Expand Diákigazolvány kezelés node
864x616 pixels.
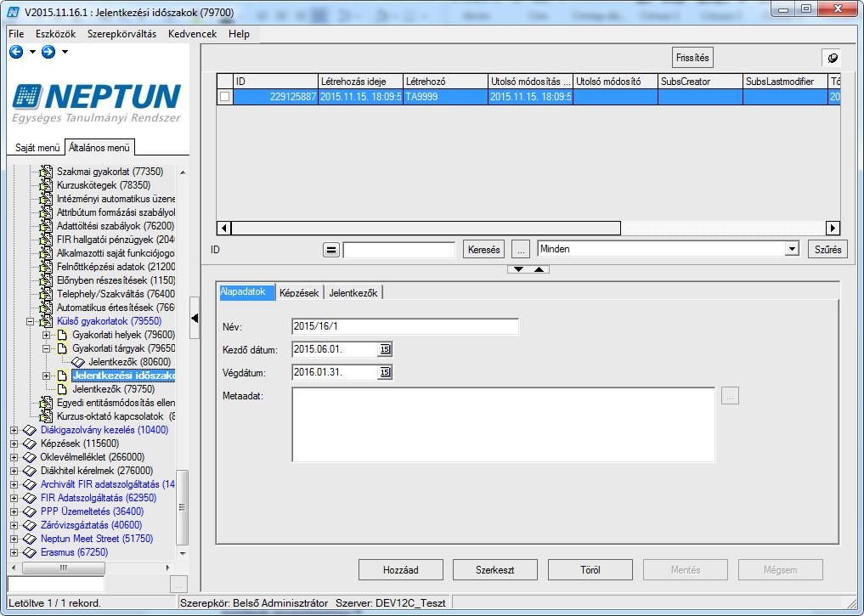point(14,430)
